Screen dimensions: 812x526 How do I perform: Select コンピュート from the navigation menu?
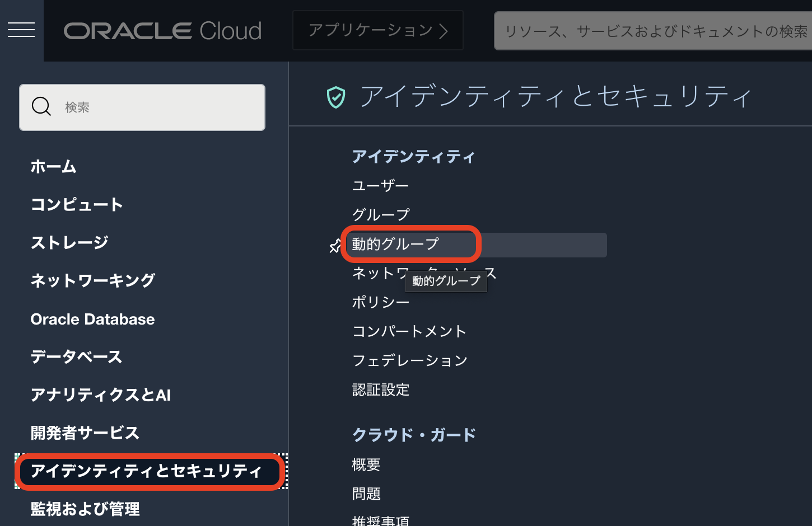tap(77, 205)
